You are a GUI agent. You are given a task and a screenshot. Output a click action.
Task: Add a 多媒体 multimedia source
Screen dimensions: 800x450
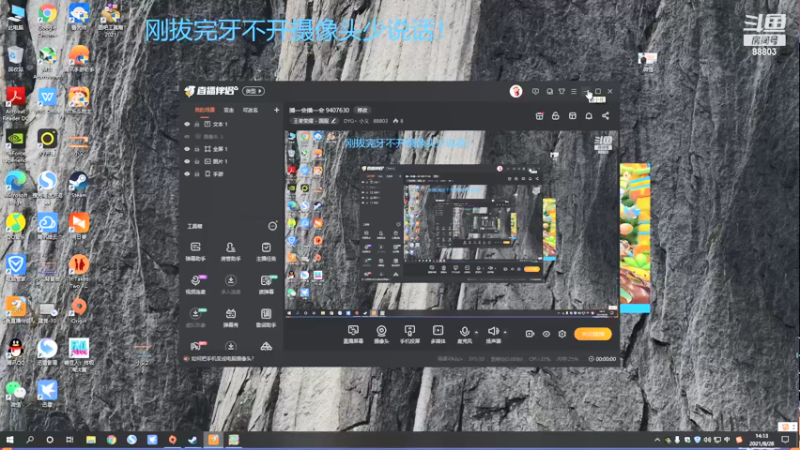(x=438, y=334)
